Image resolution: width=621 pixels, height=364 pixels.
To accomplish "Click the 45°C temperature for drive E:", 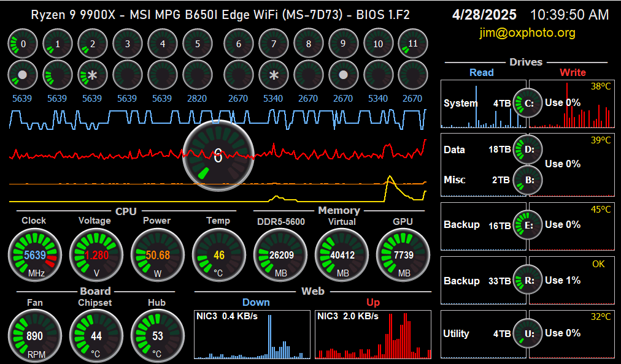I will [x=601, y=210].
